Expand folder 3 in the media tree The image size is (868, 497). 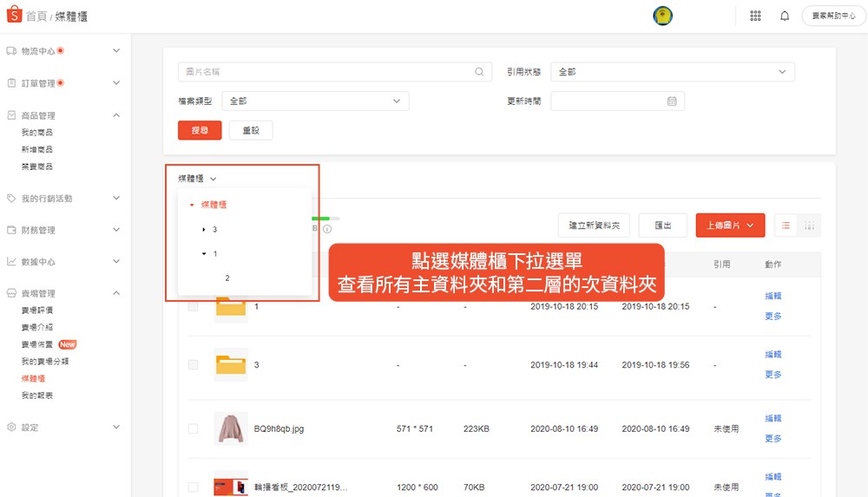204,230
